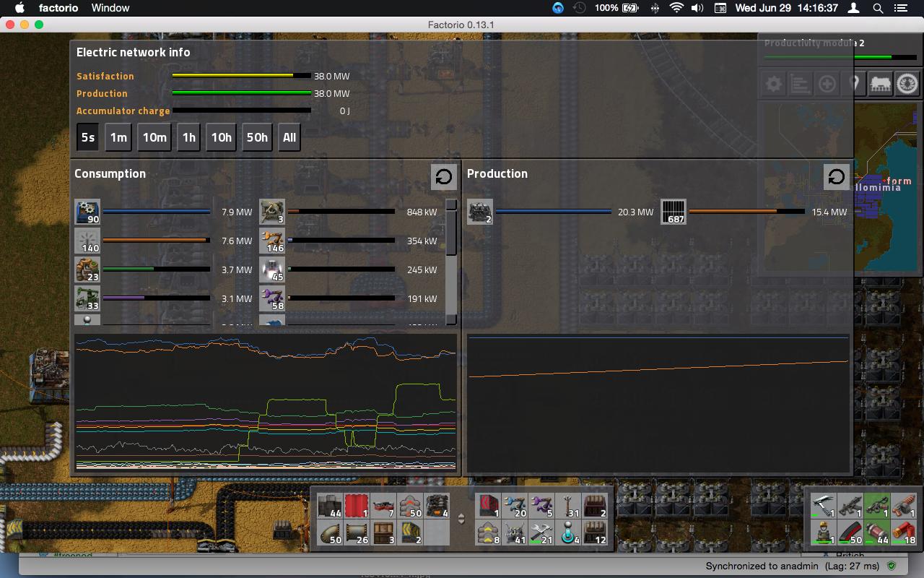Screen dimensions: 924x578
Task: Switch quickbar rows with the up-down arrows
Action: click(462, 519)
